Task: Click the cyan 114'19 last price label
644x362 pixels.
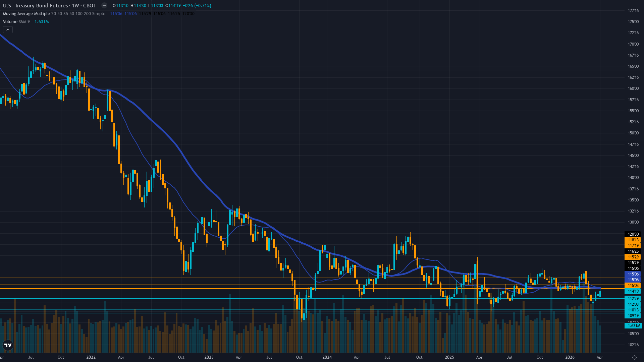Action: coord(633,291)
